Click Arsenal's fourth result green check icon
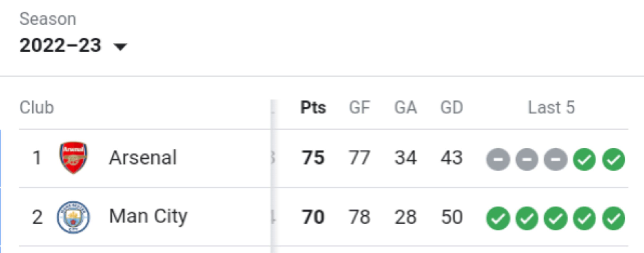Image resolution: width=644 pixels, height=253 pixels. coord(584,159)
